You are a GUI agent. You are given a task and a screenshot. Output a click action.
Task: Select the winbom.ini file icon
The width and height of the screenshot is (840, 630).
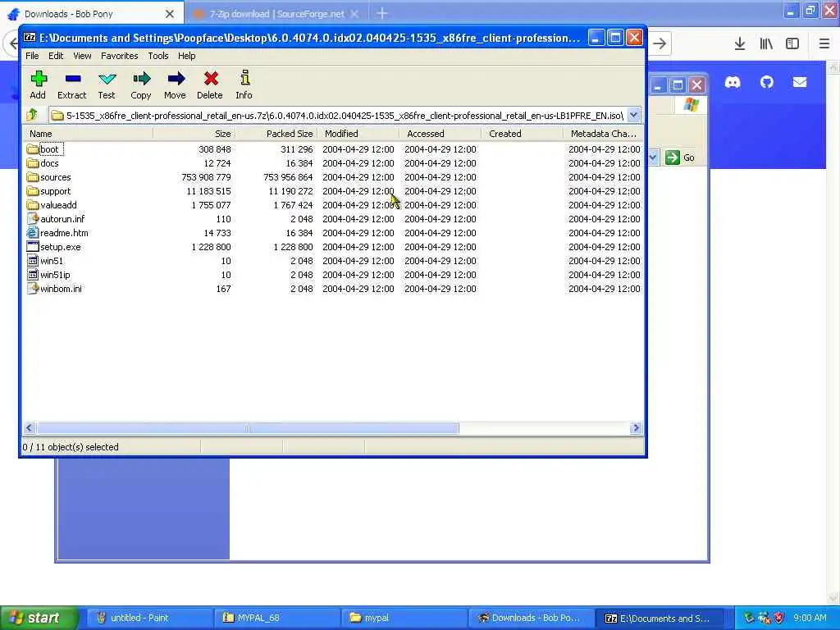point(33,288)
